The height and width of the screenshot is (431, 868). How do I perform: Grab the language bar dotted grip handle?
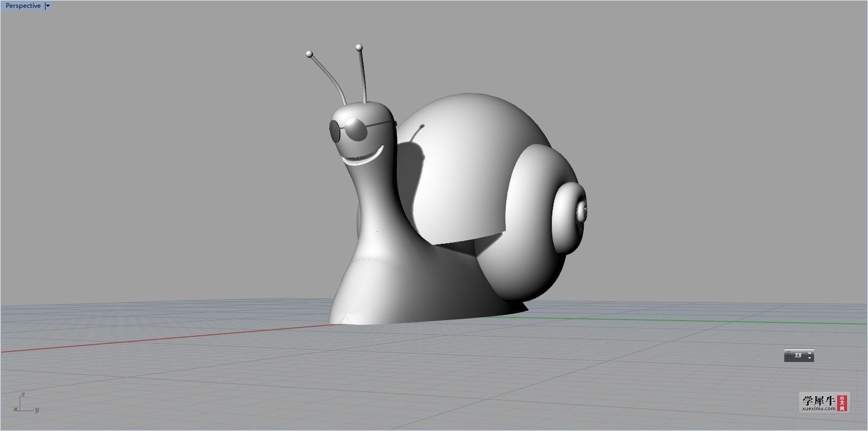(x=788, y=355)
